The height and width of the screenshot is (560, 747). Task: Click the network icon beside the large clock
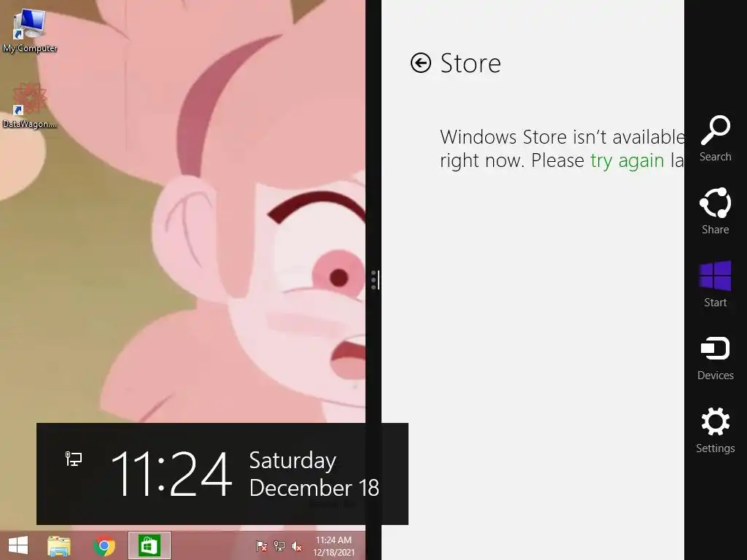74,459
